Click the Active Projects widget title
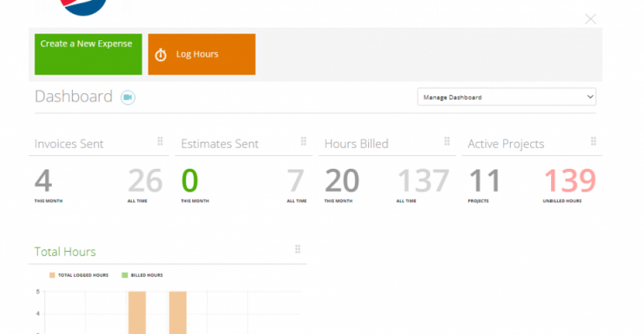This screenshot has width=644, height=334. pyautogui.click(x=506, y=144)
